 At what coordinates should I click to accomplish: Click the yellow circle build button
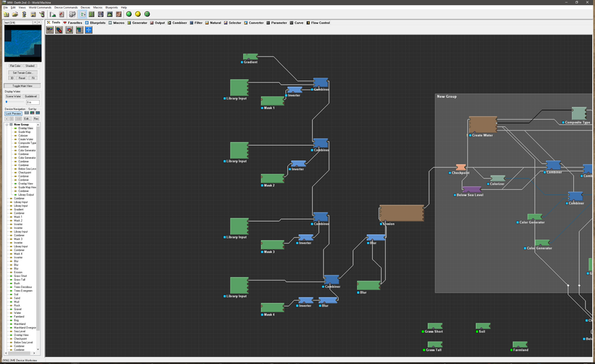pos(138,14)
